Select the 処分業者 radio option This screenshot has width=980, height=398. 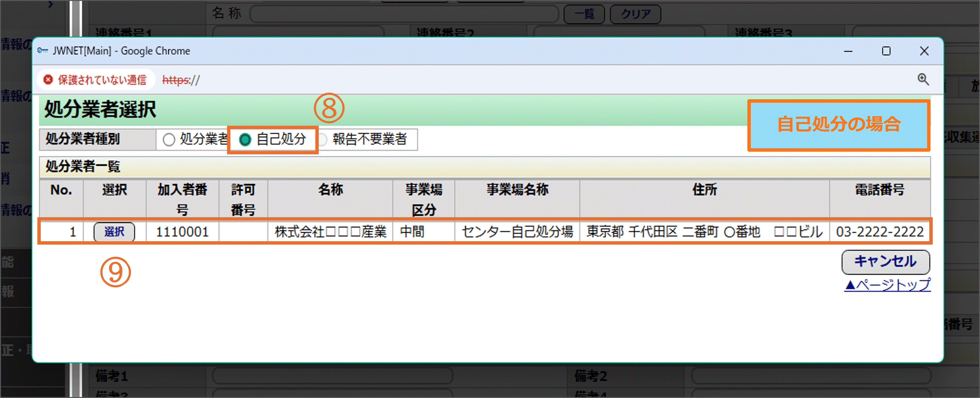[x=169, y=140]
